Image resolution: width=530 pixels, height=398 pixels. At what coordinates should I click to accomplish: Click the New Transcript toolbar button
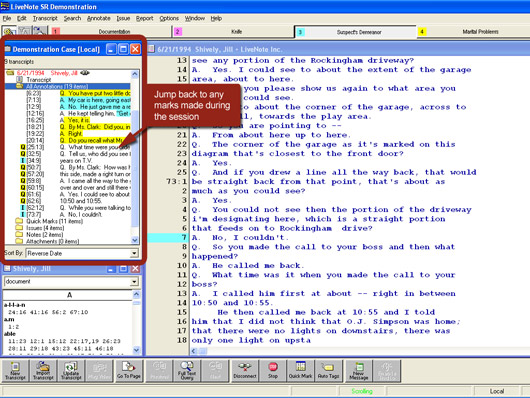[15, 371]
